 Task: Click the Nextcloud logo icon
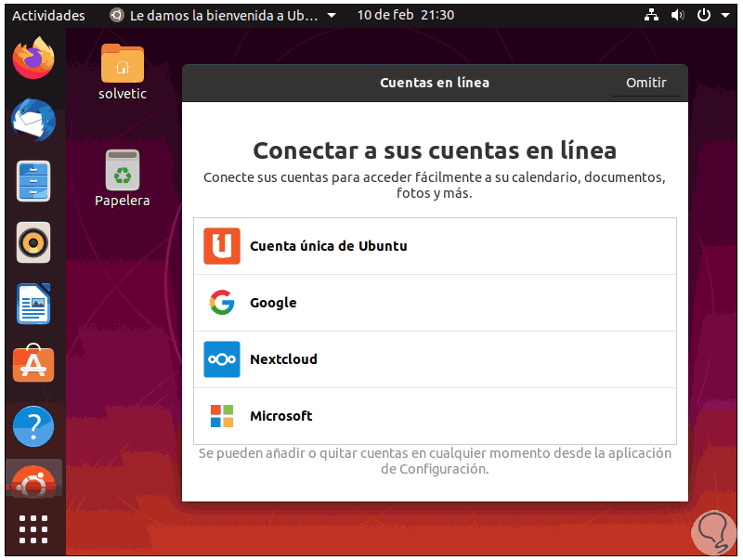[222, 359]
